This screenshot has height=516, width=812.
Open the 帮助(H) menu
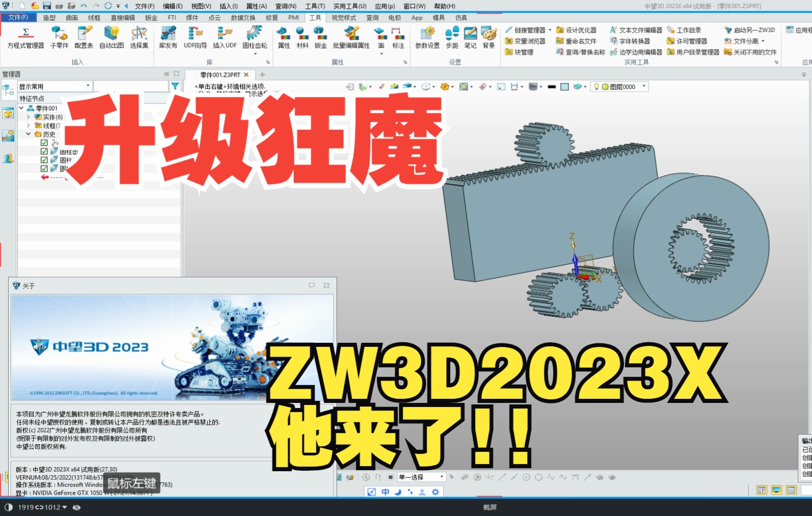(444, 6)
